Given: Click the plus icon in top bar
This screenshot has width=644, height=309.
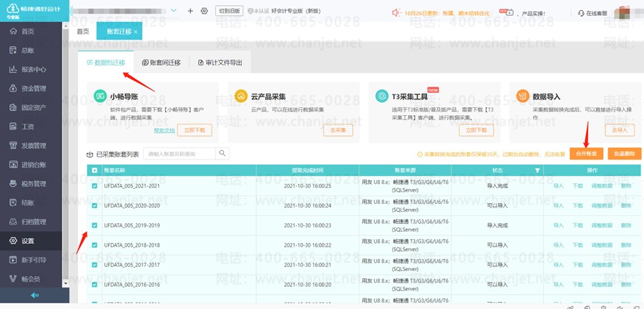Looking at the screenshot, I should point(190,11).
